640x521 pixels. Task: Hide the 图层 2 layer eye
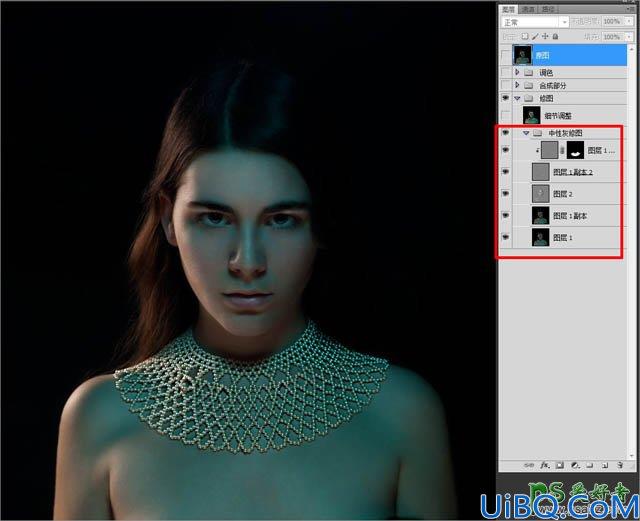point(505,193)
